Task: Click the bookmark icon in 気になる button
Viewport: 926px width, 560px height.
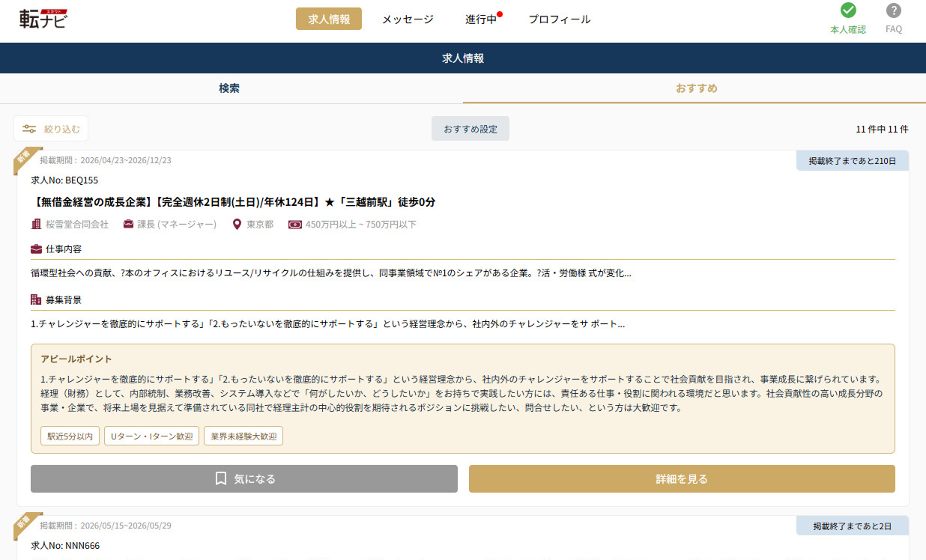Action: [220, 478]
